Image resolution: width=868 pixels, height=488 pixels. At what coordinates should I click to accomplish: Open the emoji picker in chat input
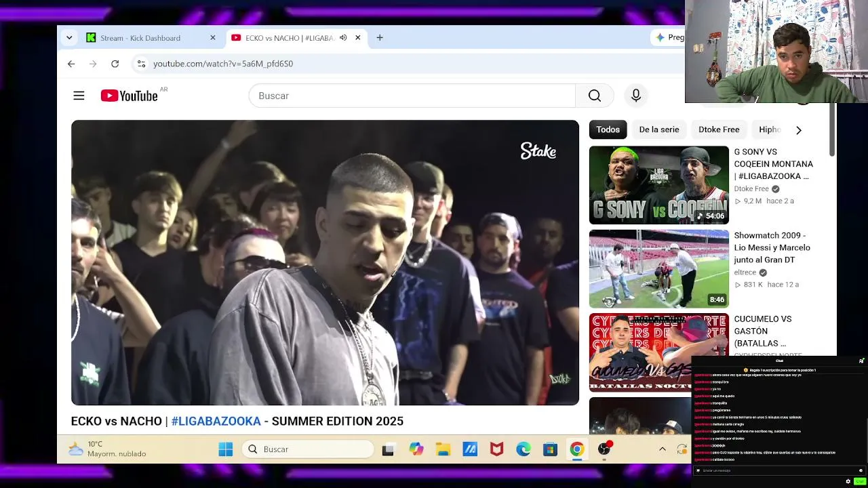pos(861,470)
